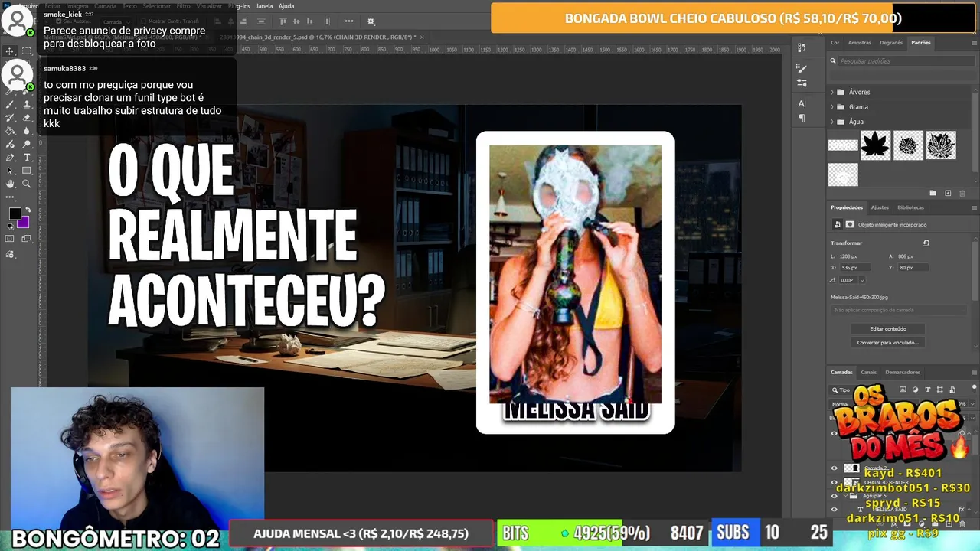Select the Rectangle shape tool
This screenshot has width=980, height=551.
(x=27, y=170)
